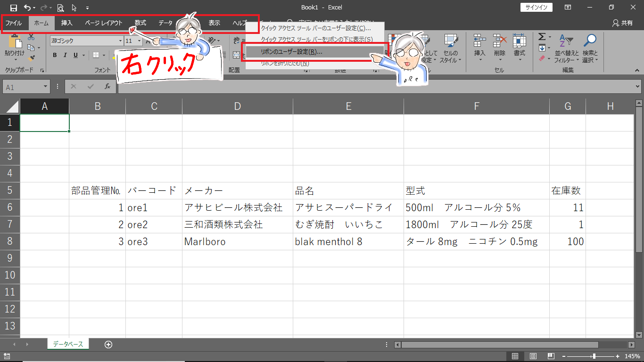
Task: Click the Save icon in quick access toolbar
Action: click(14, 8)
